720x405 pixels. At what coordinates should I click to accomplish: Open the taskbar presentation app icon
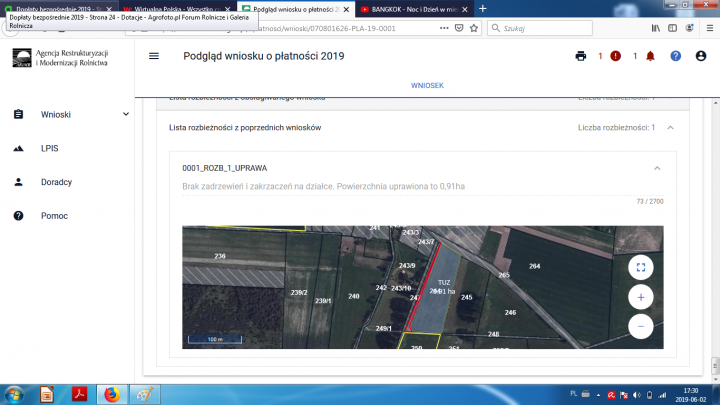46,394
